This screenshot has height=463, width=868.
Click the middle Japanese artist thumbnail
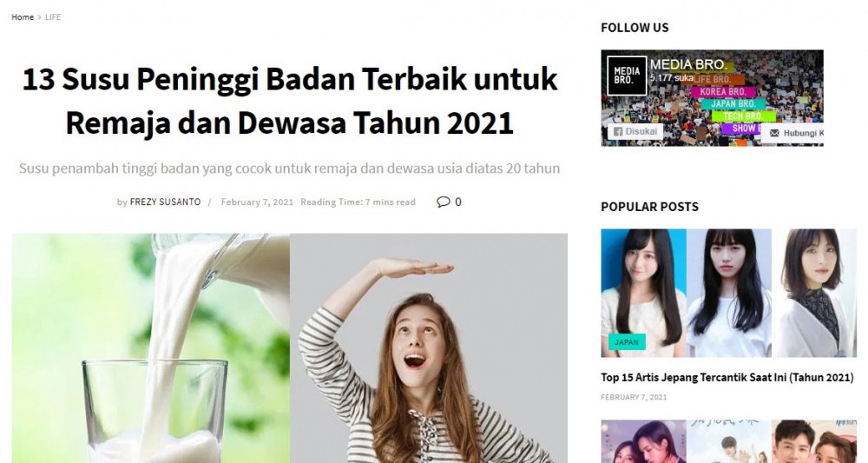(728, 293)
